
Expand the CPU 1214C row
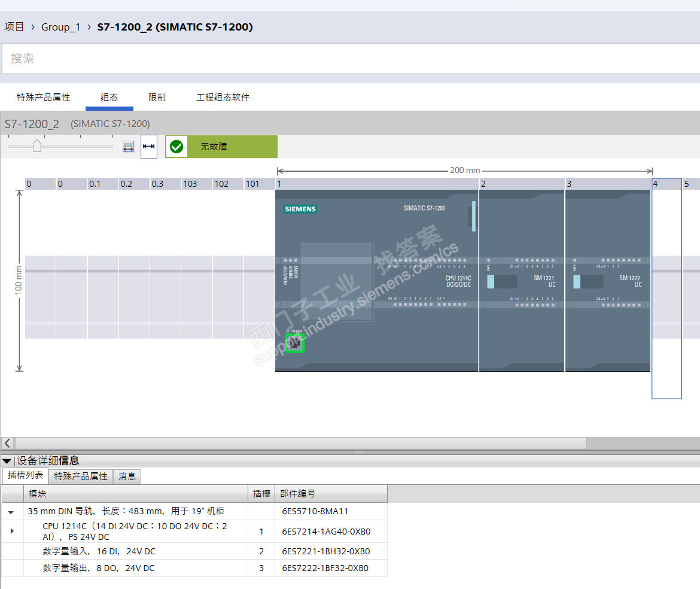pos(12,531)
